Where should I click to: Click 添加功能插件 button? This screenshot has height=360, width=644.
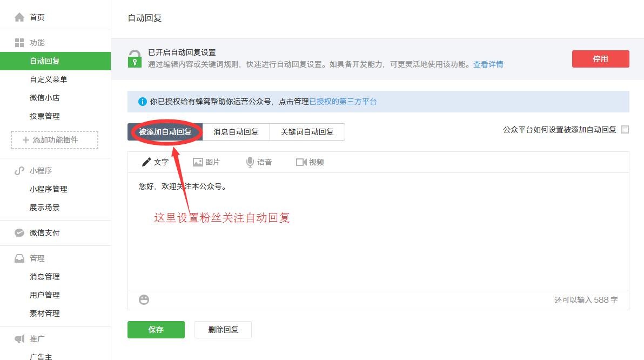point(55,139)
